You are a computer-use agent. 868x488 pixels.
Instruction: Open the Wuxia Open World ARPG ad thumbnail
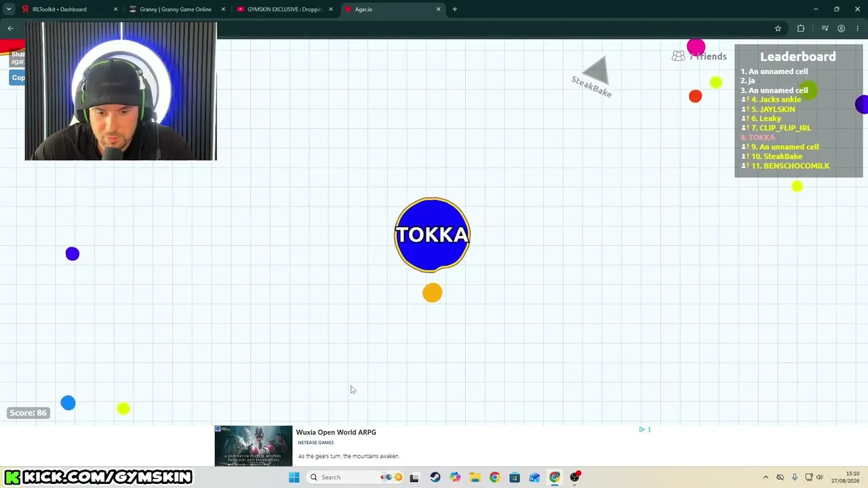pos(254,446)
